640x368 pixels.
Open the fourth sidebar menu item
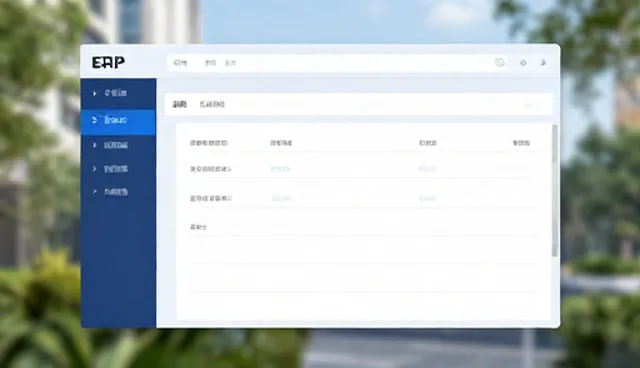tap(116, 169)
